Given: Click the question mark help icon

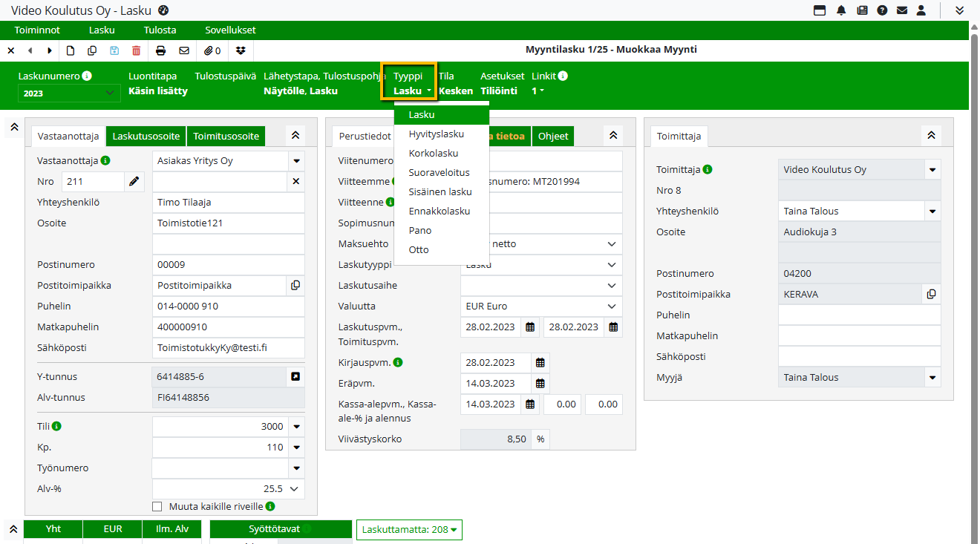Looking at the screenshot, I should tap(882, 10).
